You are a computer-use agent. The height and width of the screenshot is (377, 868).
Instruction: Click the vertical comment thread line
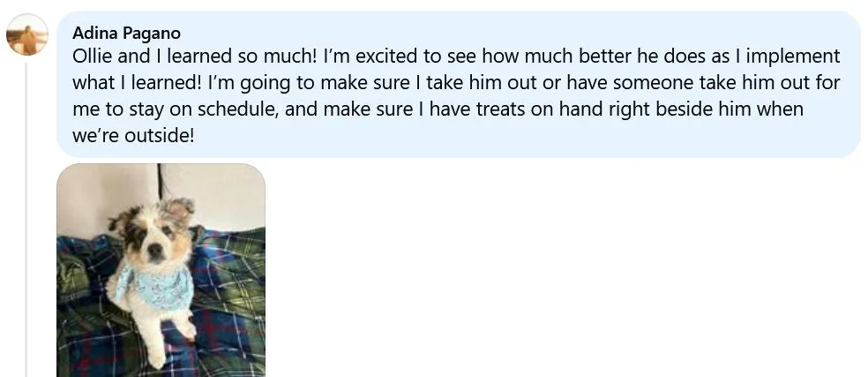[x=26, y=221]
